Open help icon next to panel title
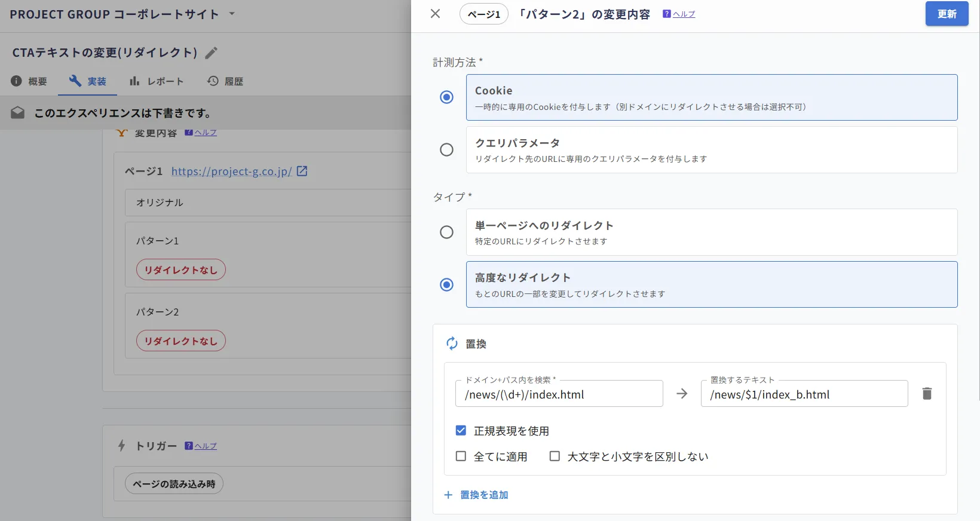This screenshot has width=980, height=521. (x=667, y=14)
